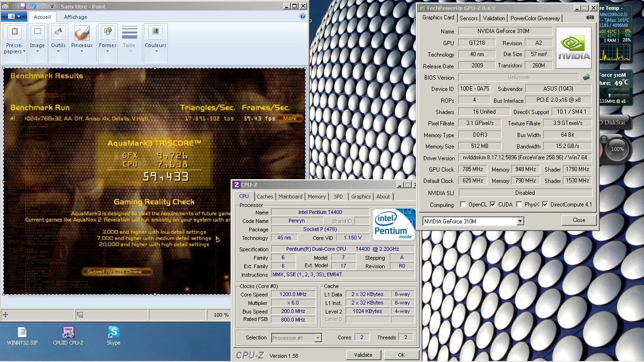Image resolution: width=644 pixels, height=362 pixels.
Task: Expand the Formes dropdown arrow
Action: (107, 51)
